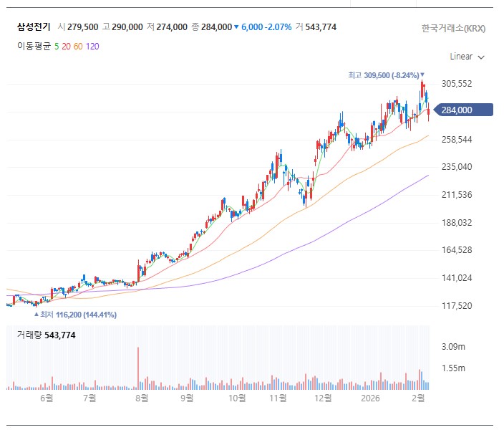Click the 최고 309,500 high marker
This screenshot has height=430, width=504.
pyautogui.click(x=386, y=75)
